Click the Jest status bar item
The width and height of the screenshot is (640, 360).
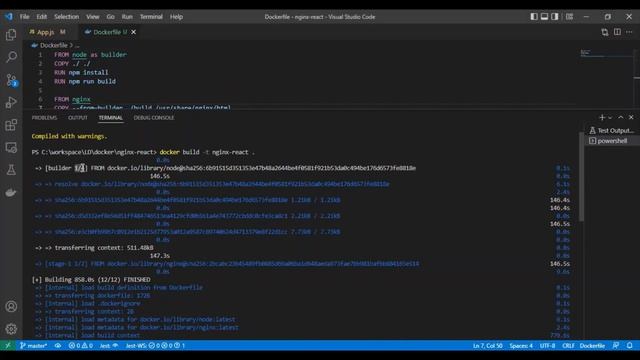pyautogui.click(x=109, y=345)
